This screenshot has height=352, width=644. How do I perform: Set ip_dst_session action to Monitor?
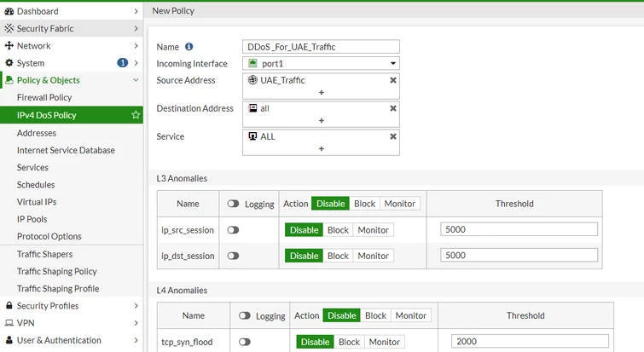click(x=373, y=256)
